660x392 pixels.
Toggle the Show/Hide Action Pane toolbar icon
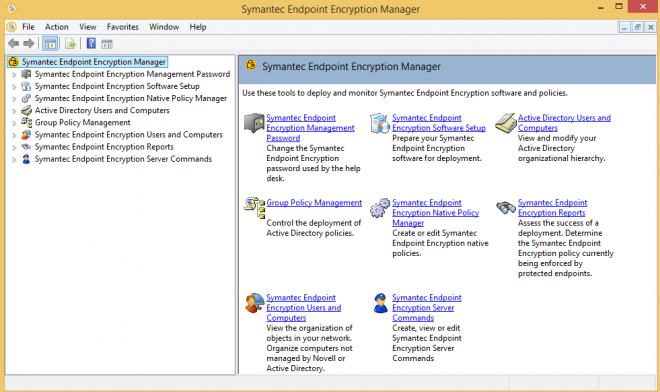point(107,43)
